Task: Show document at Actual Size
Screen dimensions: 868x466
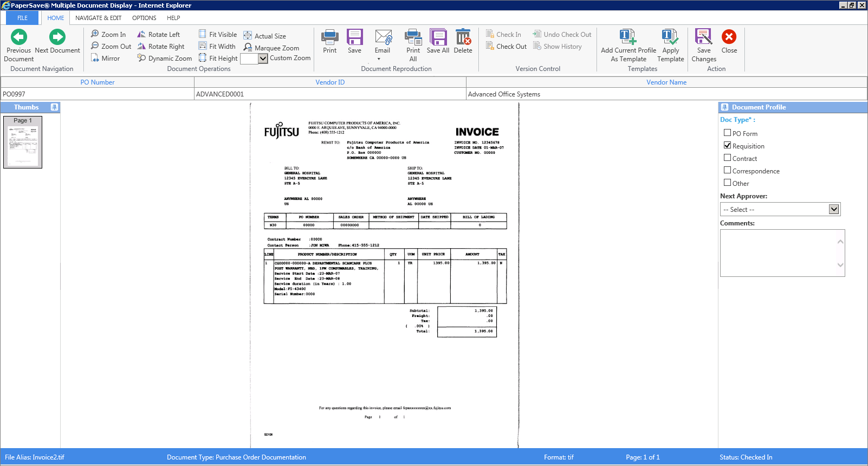Action: tap(264, 36)
